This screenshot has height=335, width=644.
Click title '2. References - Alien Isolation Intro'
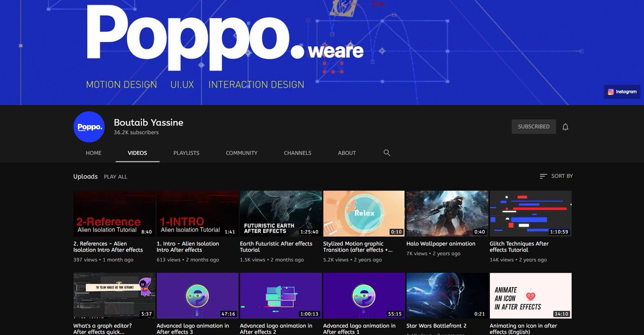point(108,247)
